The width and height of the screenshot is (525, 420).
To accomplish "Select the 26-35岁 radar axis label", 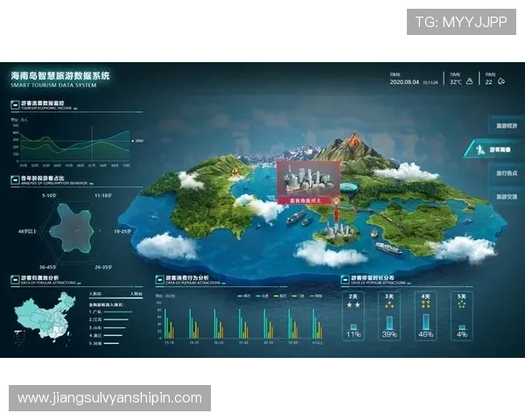I will coord(103,267).
